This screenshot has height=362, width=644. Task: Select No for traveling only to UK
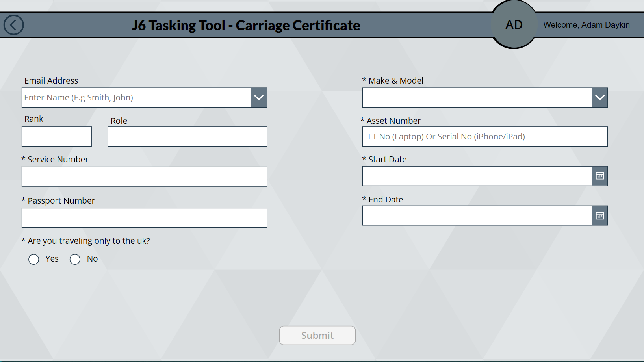point(75,259)
